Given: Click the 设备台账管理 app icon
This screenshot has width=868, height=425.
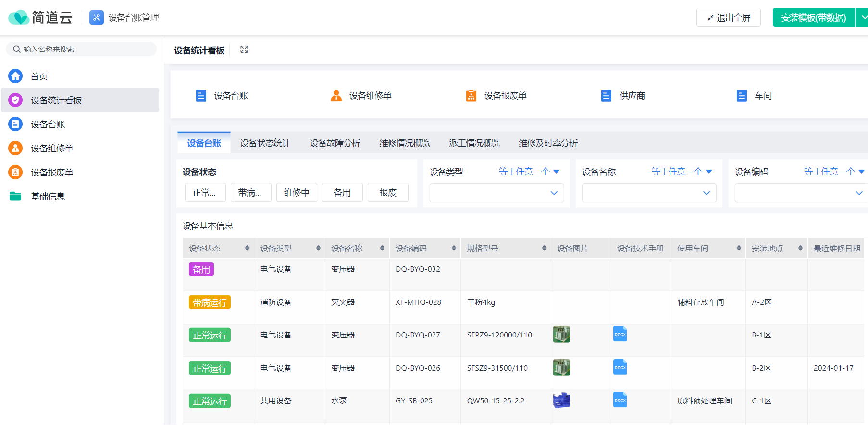Looking at the screenshot, I should 97,18.
